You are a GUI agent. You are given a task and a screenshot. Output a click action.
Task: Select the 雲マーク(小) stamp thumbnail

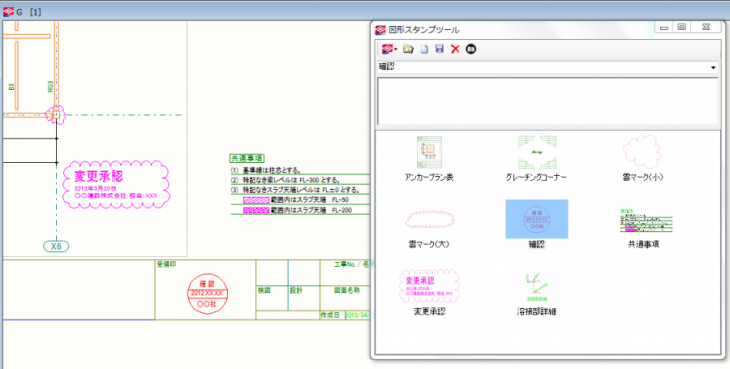pyautogui.click(x=642, y=152)
